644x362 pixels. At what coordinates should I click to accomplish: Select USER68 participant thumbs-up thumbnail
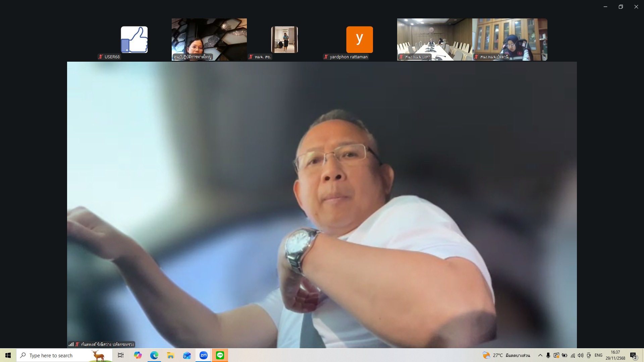(x=134, y=40)
